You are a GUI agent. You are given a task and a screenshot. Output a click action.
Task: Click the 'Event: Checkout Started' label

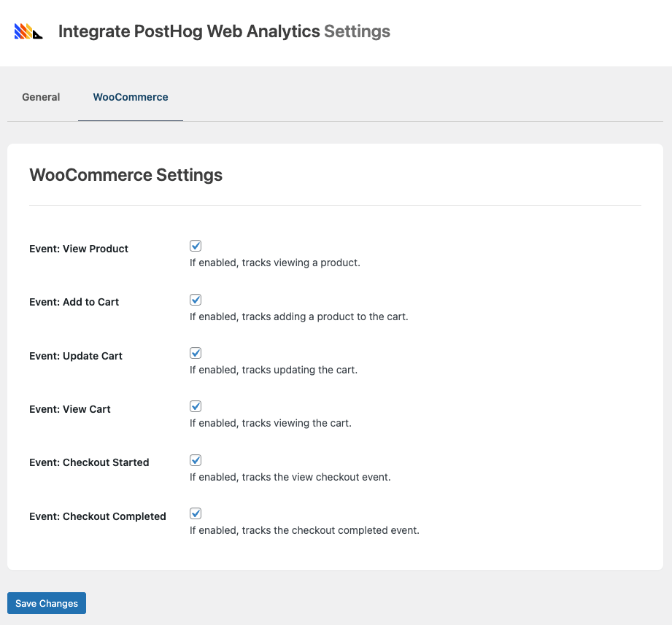pyautogui.click(x=89, y=462)
